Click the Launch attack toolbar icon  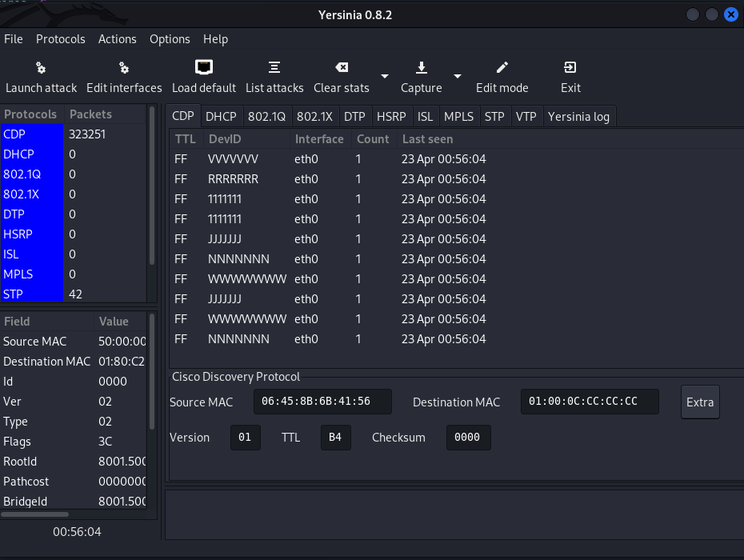point(41,68)
